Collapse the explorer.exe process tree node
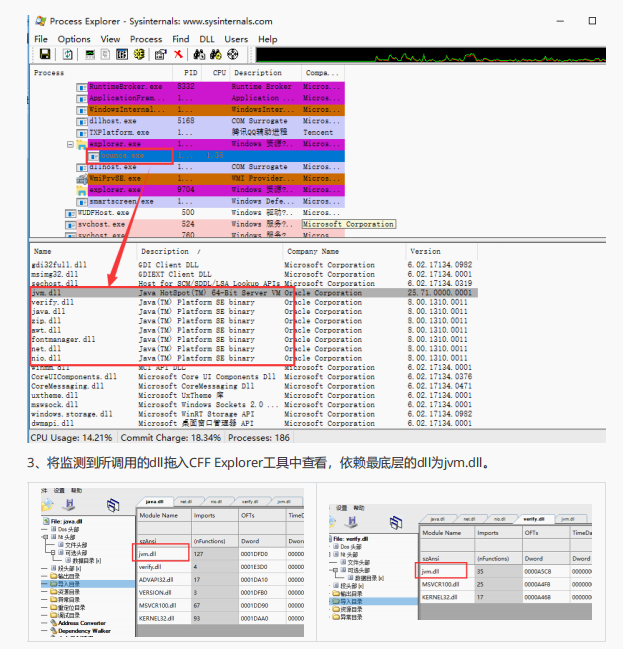The image size is (623, 649). click(x=70, y=144)
